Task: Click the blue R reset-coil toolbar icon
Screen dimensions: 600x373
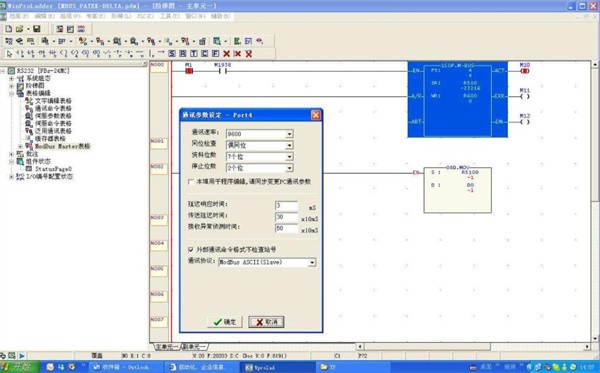Action: (183, 54)
